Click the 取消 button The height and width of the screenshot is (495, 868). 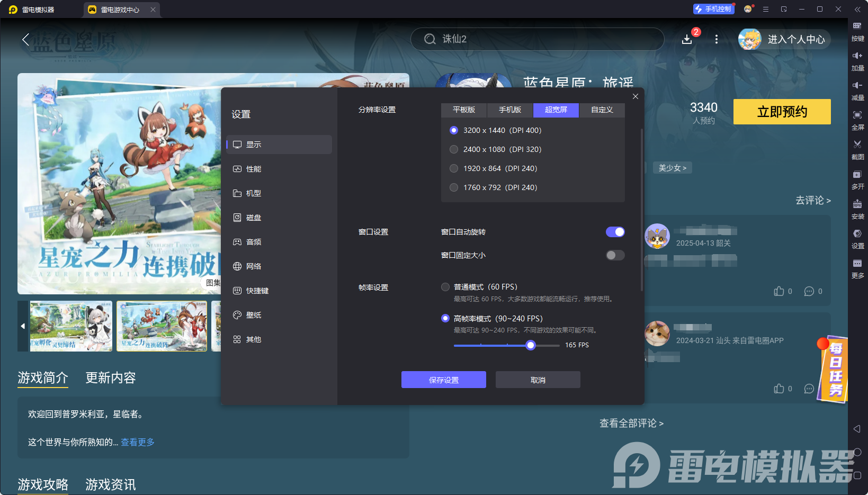(x=538, y=380)
